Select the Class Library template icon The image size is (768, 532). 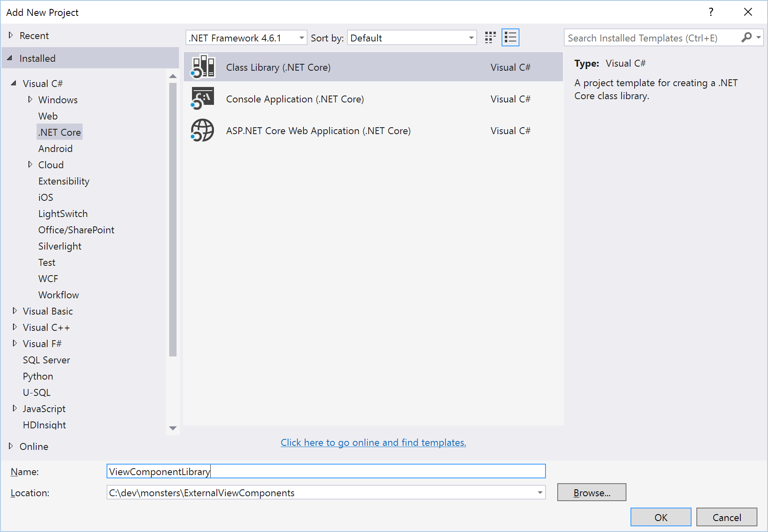coord(203,67)
